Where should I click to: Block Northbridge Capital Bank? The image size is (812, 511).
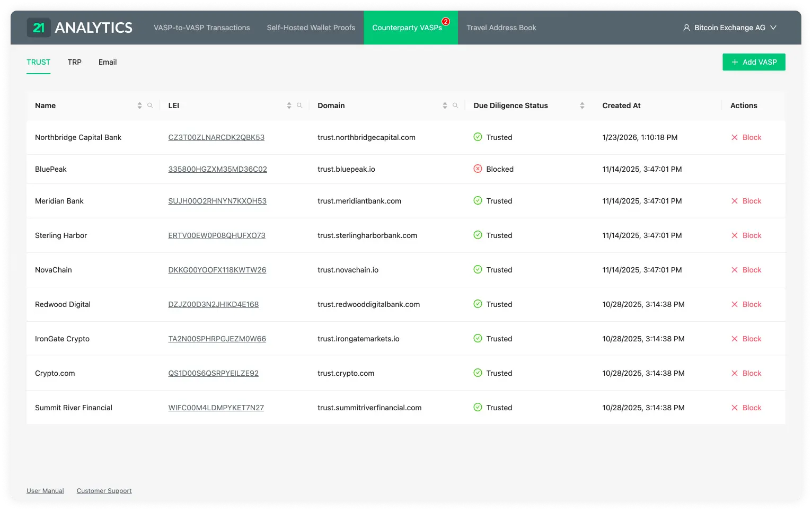tap(746, 137)
